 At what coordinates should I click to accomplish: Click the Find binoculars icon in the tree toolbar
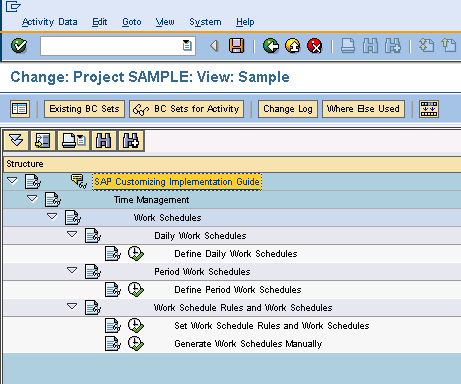(x=103, y=140)
